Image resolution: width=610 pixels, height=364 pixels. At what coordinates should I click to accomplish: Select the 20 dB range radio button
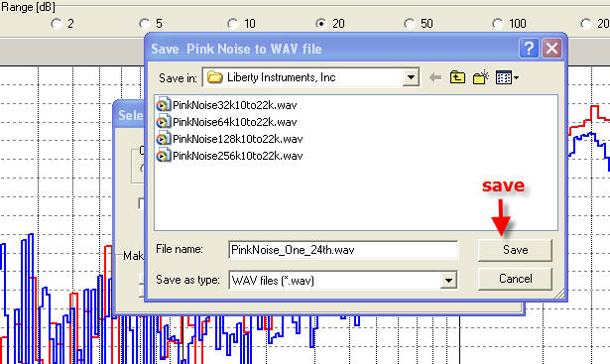[x=321, y=24]
